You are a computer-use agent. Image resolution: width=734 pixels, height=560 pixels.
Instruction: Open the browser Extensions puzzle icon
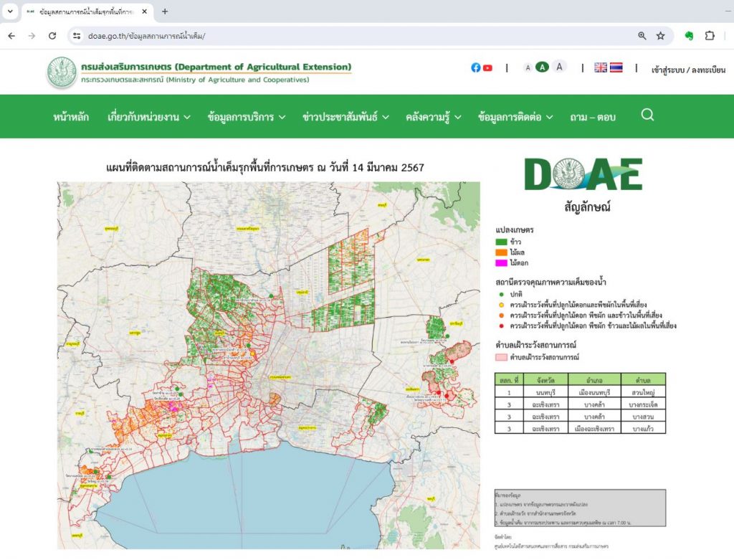(x=710, y=36)
